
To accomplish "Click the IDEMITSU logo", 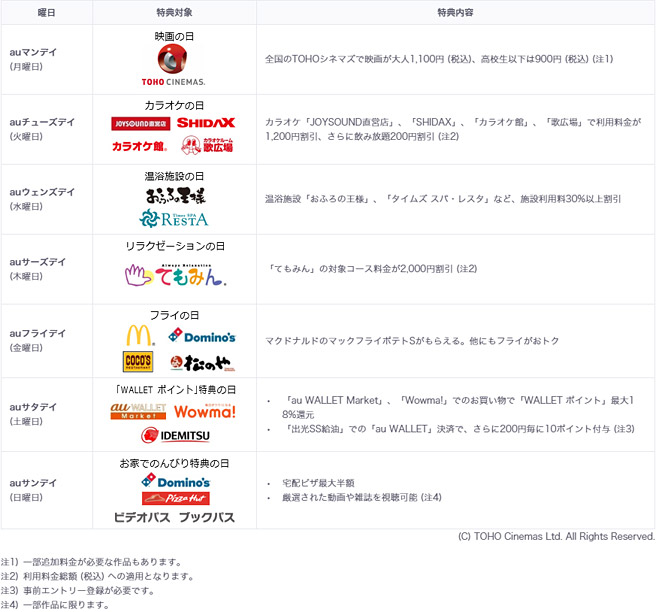I will [175, 435].
